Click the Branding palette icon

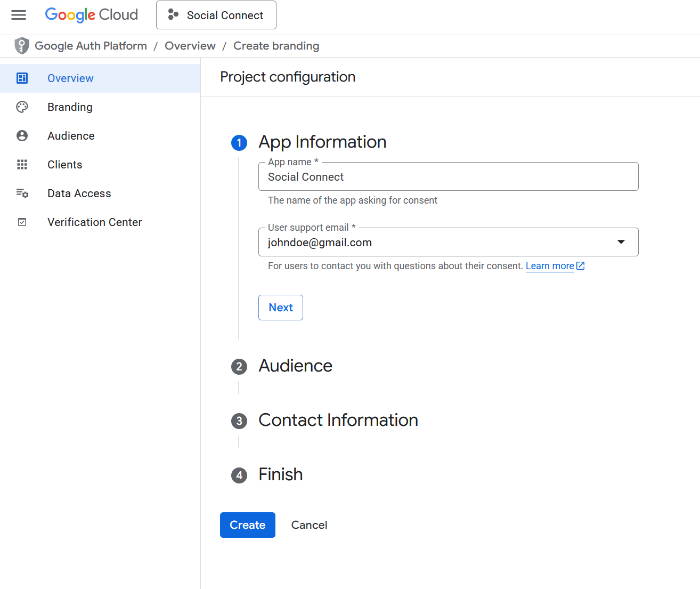coord(22,107)
